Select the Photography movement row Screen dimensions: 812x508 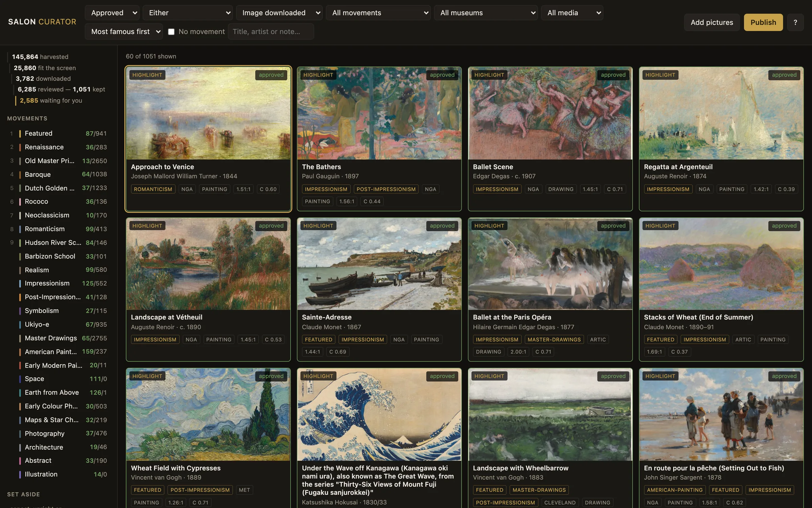point(58,433)
